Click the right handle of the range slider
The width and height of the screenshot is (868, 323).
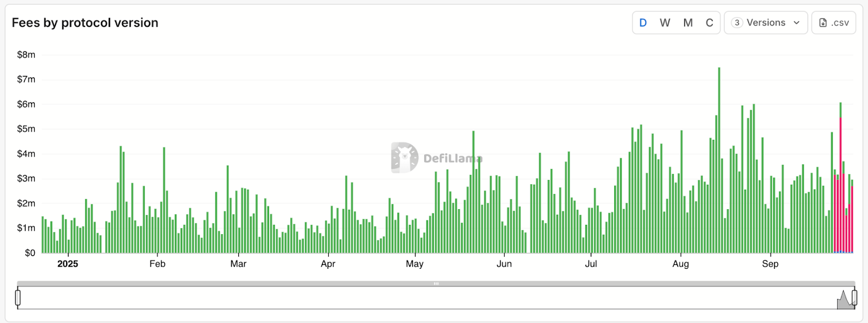[x=854, y=298]
